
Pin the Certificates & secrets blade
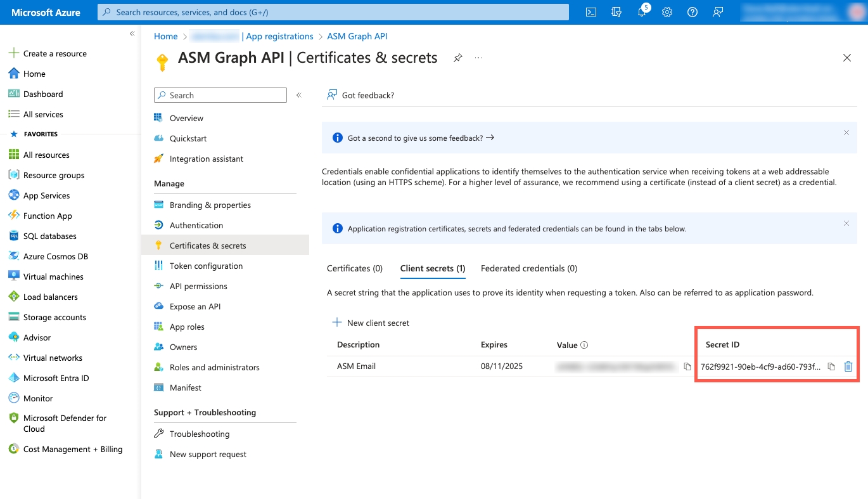[457, 58]
